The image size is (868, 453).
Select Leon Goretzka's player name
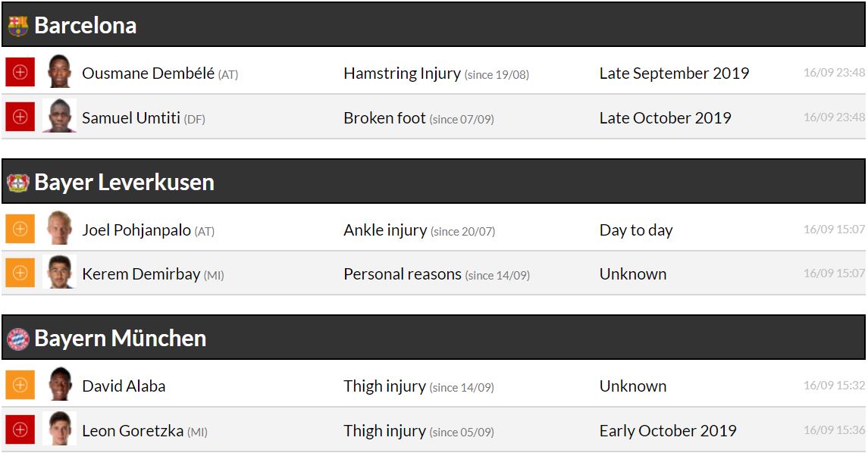point(133,431)
